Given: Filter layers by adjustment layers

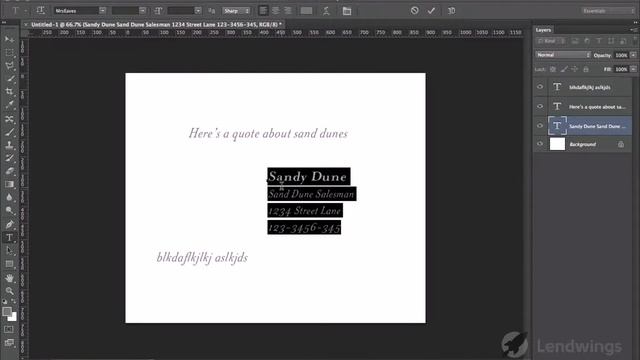Looking at the screenshot, I should coord(587,41).
